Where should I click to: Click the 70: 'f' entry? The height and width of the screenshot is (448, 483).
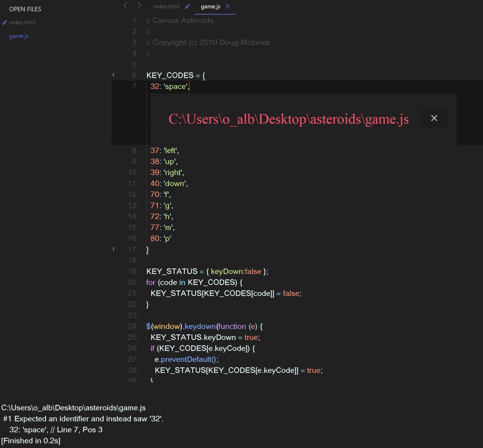click(161, 194)
